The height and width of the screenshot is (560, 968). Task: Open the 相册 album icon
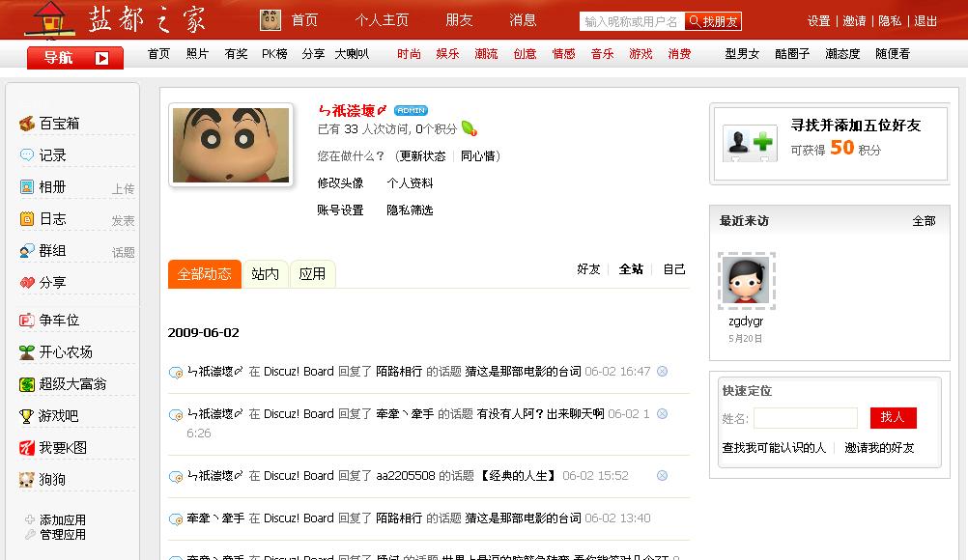tap(26, 187)
